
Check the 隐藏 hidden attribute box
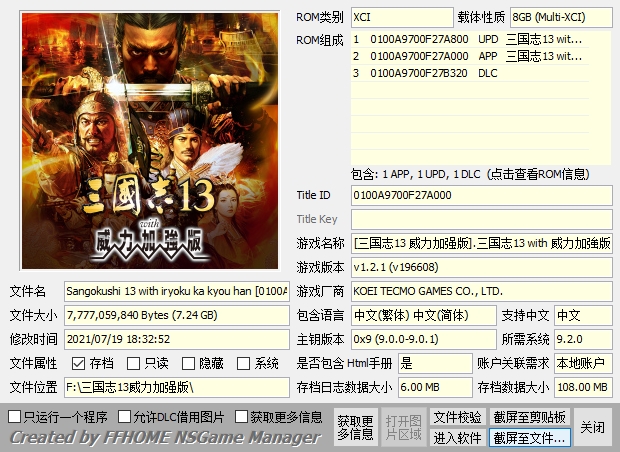click(x=188, y=363)
